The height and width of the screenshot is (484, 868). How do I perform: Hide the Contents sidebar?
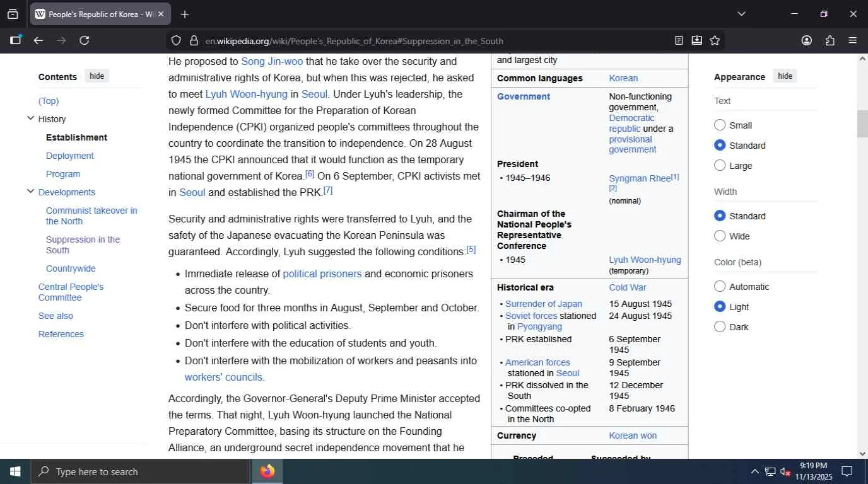(x=97, y=76)
